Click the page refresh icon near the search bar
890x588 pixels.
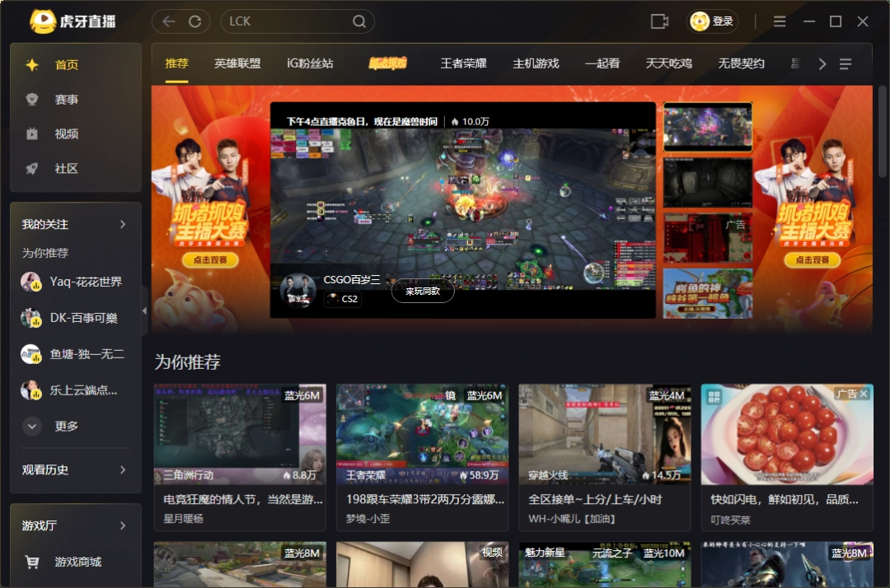pyautogui.click(x=196, y=21)
